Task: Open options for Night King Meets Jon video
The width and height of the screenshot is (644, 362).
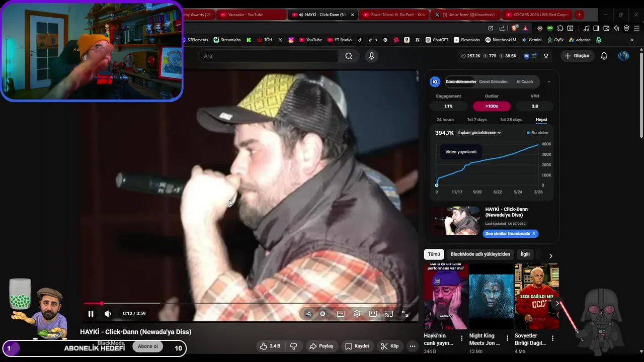Action: (507, 338)
